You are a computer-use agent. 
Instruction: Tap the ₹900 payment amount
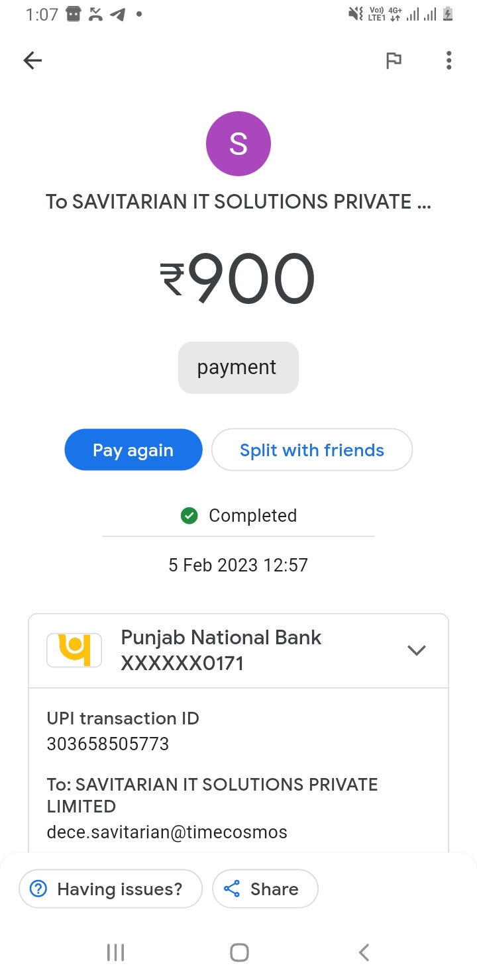pyautogui.click(x=237, y=280)
